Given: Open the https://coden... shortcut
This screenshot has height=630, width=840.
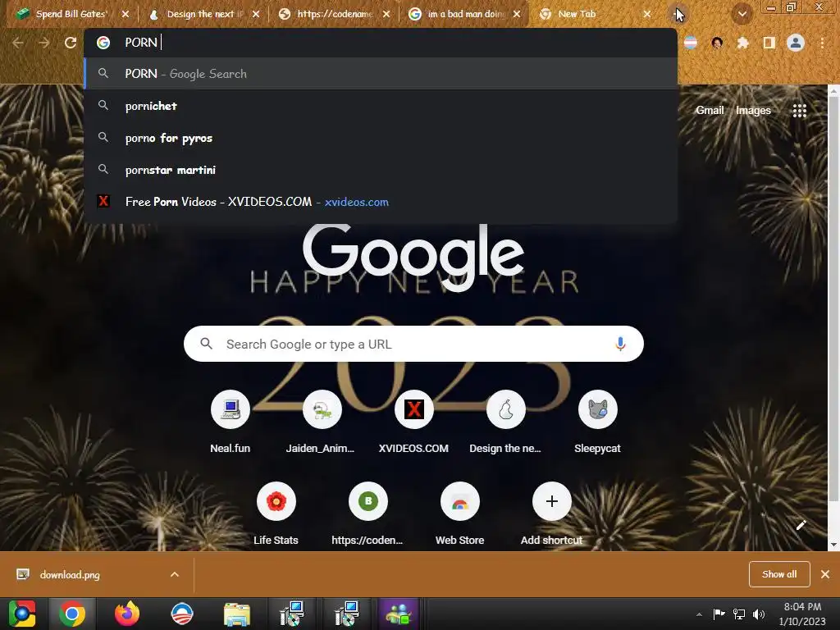Looking at the screenshot, I should pyautogui.click(x=367, y=514).
